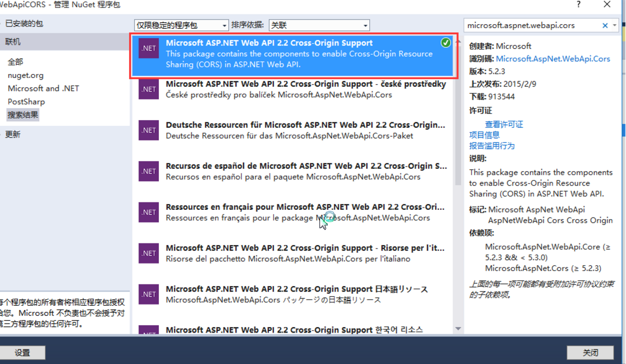
Task: Select Microsoft and .NET package source
Action: coord(44,88)
